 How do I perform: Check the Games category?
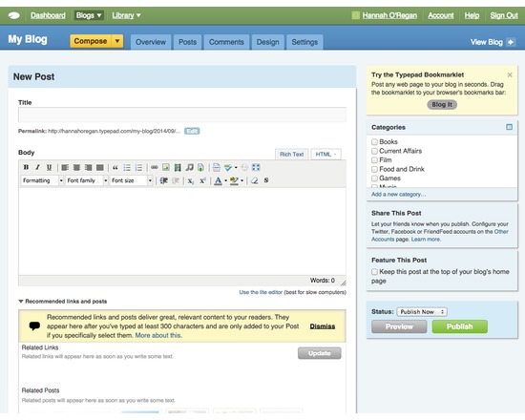pyautogui.click(x=375, y=178)
